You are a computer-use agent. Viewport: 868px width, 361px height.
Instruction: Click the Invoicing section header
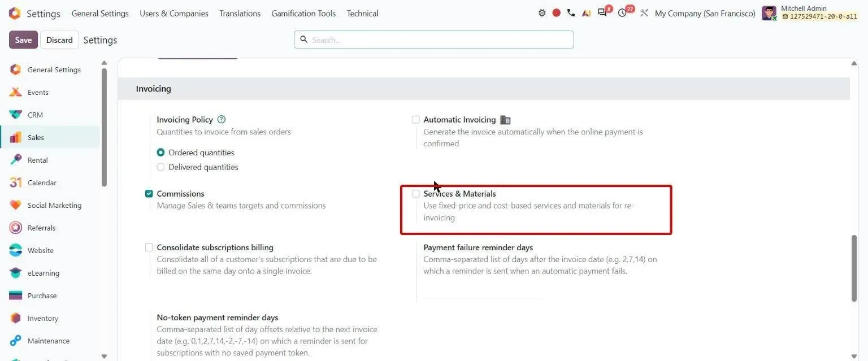(484, 89)
